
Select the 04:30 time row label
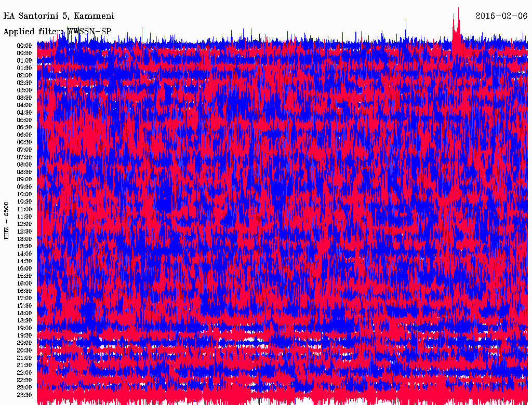click(x=24, y=112)
